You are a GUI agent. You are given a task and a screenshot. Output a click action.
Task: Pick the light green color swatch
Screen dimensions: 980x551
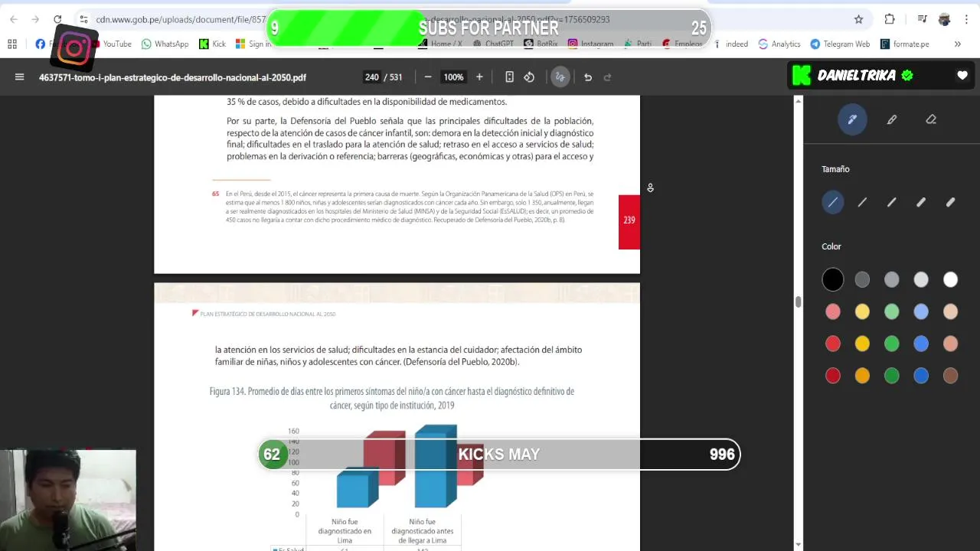click(x=892, y=312)
